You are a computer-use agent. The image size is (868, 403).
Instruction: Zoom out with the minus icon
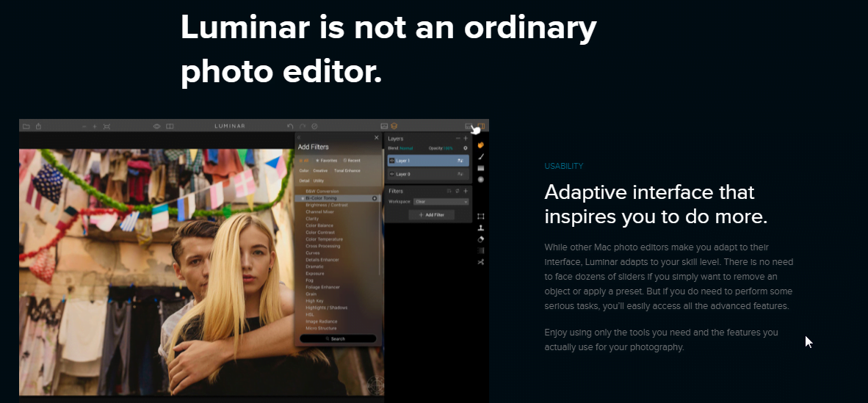tap(84, 127)
